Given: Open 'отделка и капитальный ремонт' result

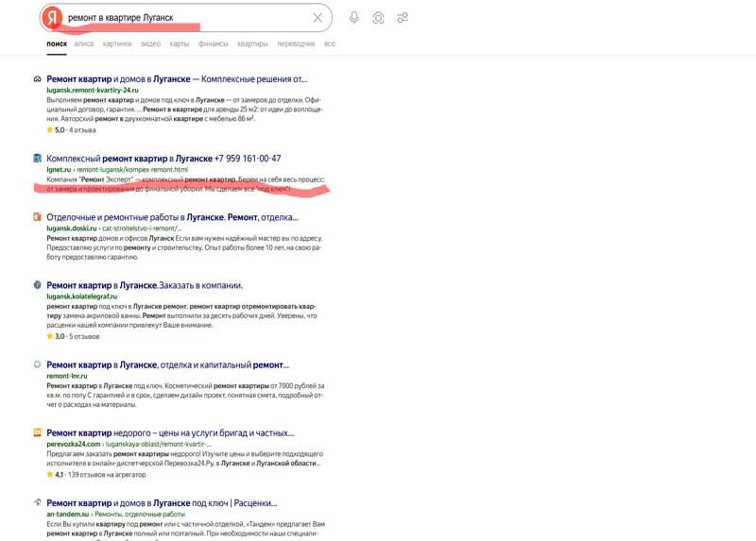Looking at the screenshot, I should pos(168,365).
